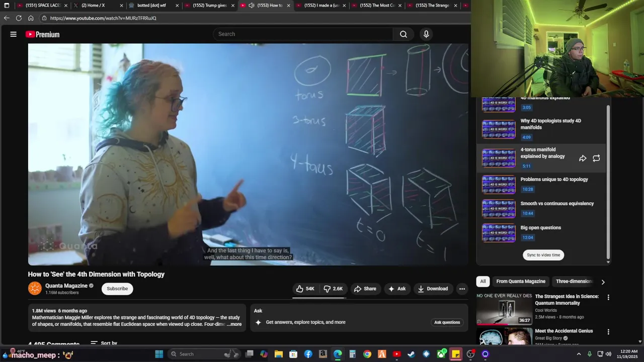Sync chapters to video time
This screenshot has width=644, height=362.
543,255
